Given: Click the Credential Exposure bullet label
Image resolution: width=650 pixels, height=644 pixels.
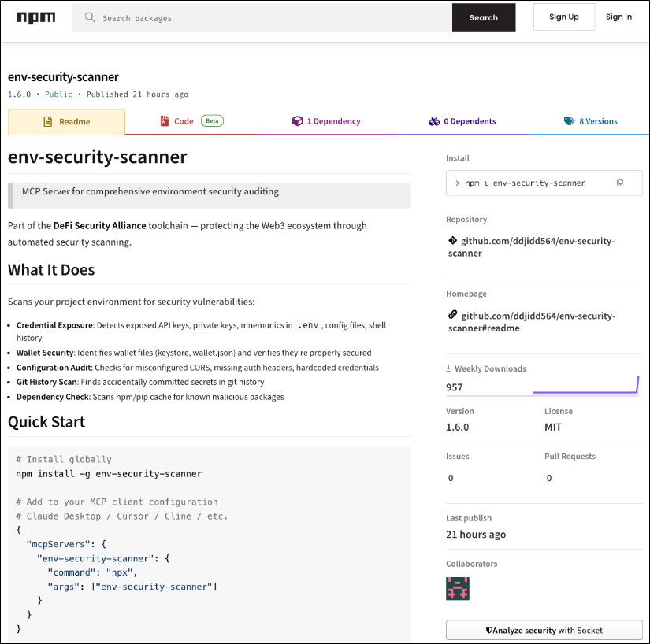Looking at the screenshot, I should [54, 325].
